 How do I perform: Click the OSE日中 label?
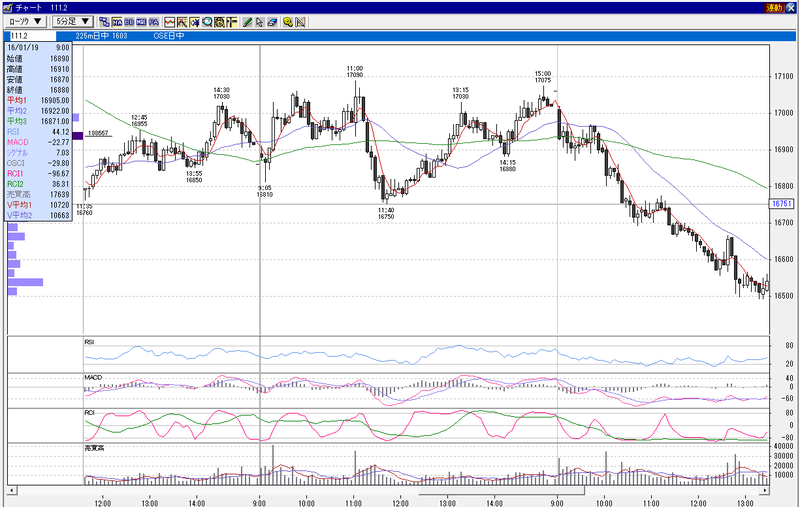tap(169, 36)
